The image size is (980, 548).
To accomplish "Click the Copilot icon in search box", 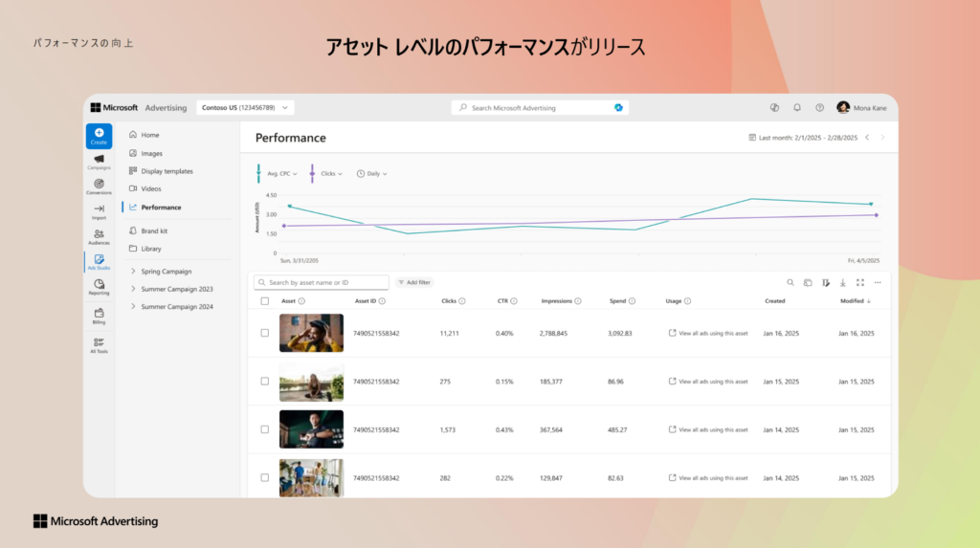I will [618, 107].
